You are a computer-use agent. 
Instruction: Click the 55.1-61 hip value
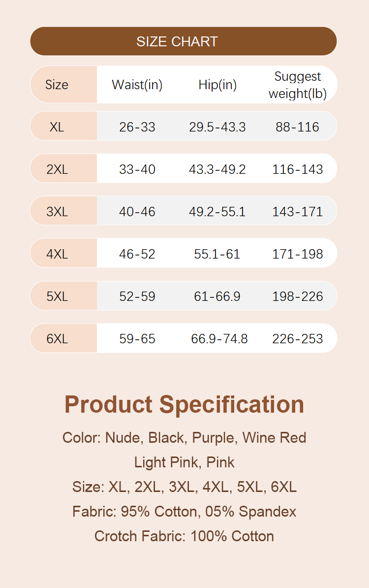(x=217, y=254)
